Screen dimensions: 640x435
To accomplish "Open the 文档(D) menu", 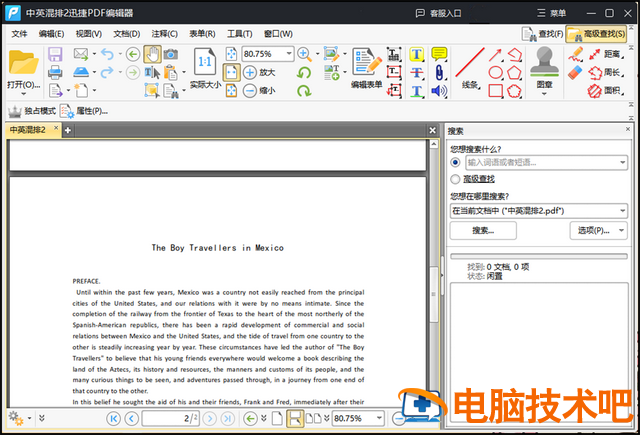I will pyautogui.click(x=127, y=34).
